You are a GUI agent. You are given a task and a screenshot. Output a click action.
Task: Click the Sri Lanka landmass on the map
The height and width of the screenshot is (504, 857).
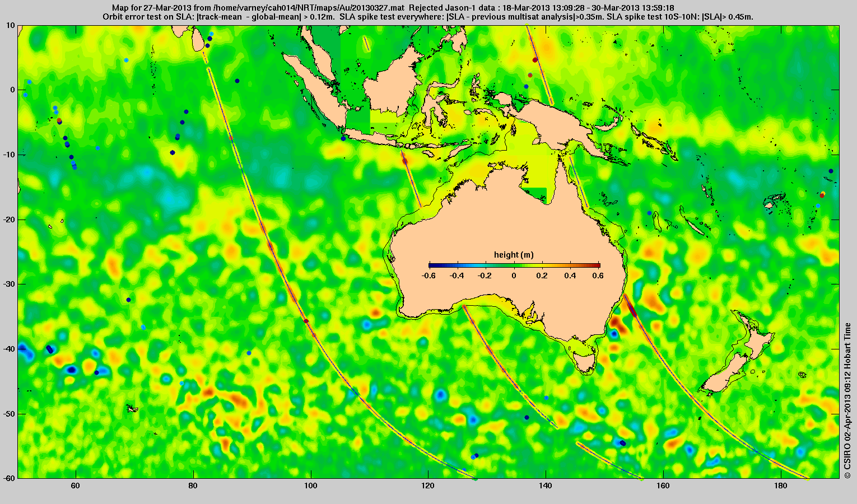197,39
